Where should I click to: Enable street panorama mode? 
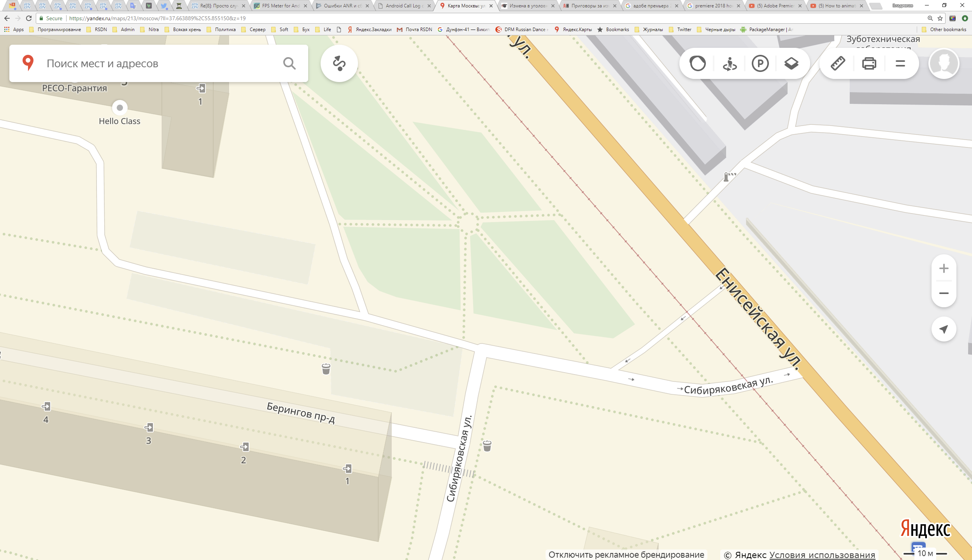[729, 63]
